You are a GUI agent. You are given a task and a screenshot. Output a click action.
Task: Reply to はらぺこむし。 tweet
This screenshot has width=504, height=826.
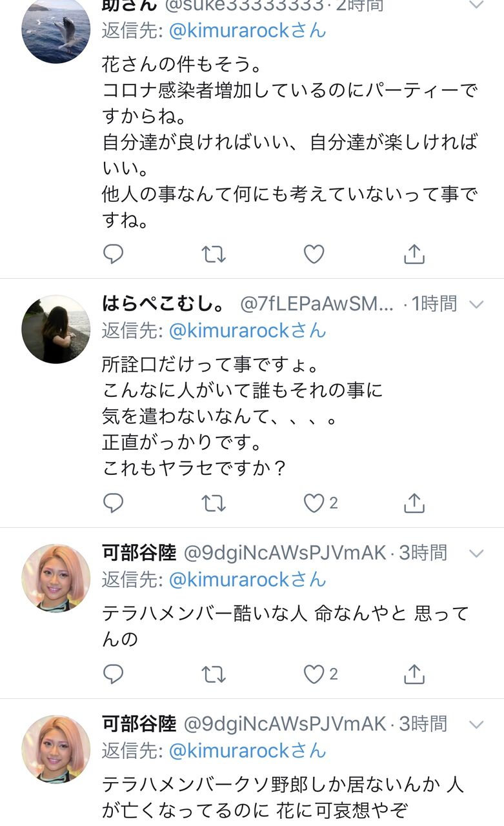point(113,503)
